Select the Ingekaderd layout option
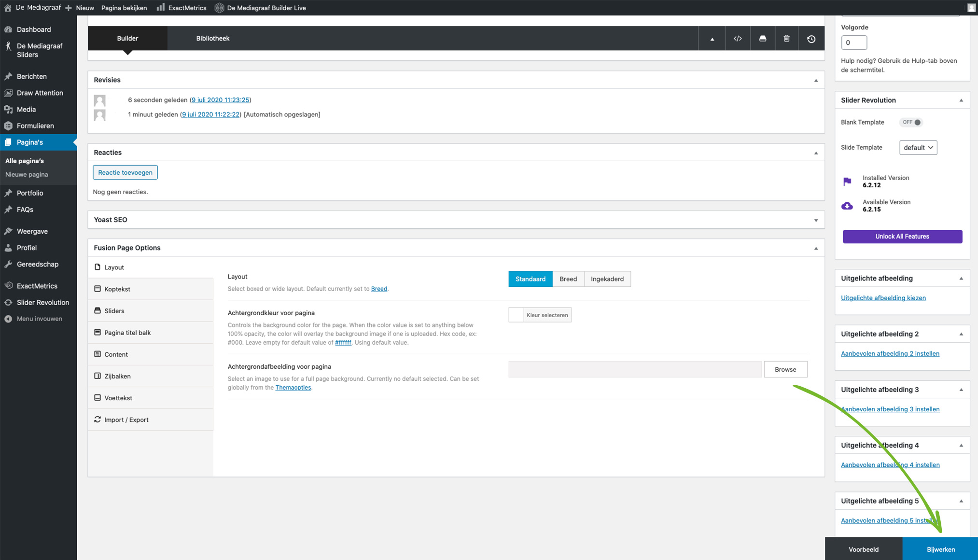 point(607,279)
